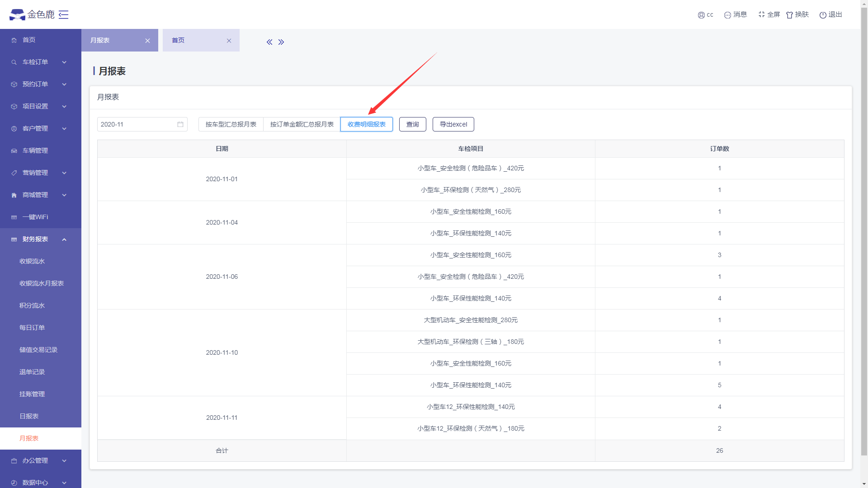Viewport: 868px width, 488px height.
Task: Close the 首页 tab
Action: click(x=229, y=41)
